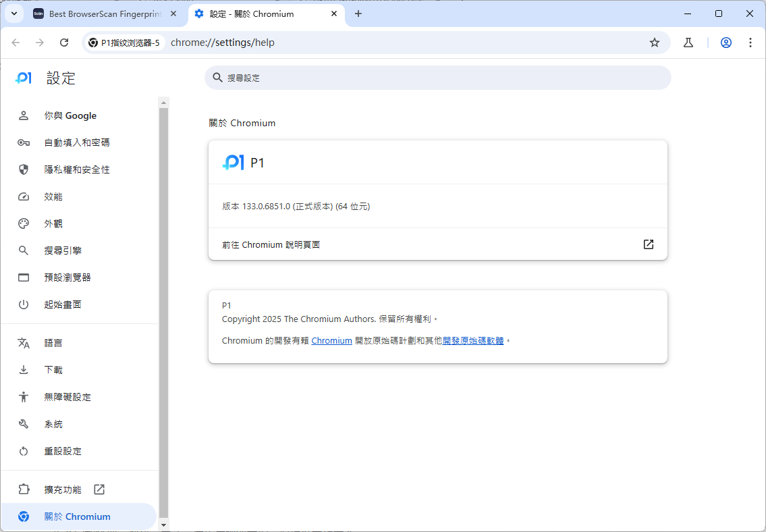
Task: Click the P1指纹浏览器-5 site info chip
Action: 124,43
